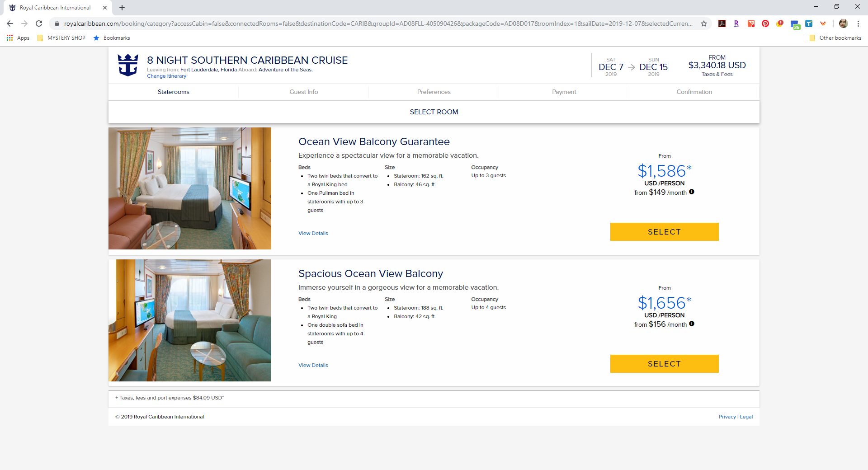Open the Bookmarks starred item
Screen dimensions: 868x470
pyautogui.click(x=112, y=38)
